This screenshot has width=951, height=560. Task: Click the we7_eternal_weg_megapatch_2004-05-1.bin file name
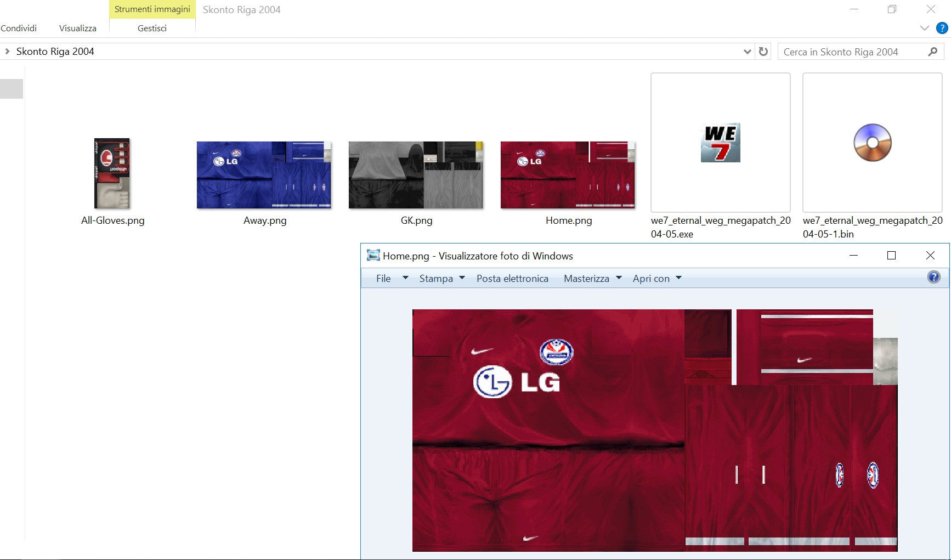[873, 227]
